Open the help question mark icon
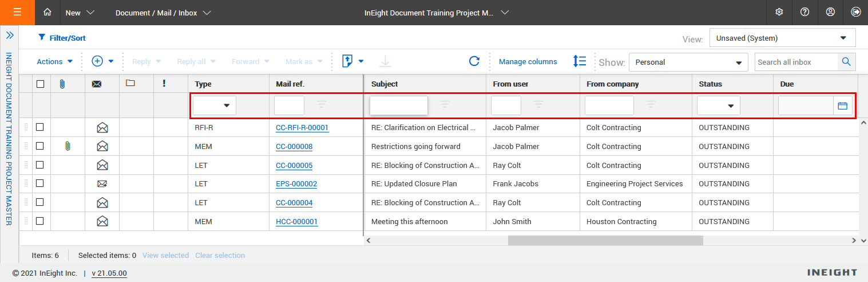The image size is (868, 282). click(804, 12)
